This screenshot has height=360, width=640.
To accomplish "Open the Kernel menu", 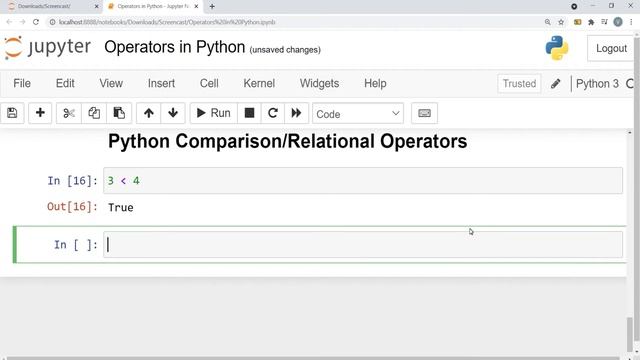I will click(x=259, y=84).
